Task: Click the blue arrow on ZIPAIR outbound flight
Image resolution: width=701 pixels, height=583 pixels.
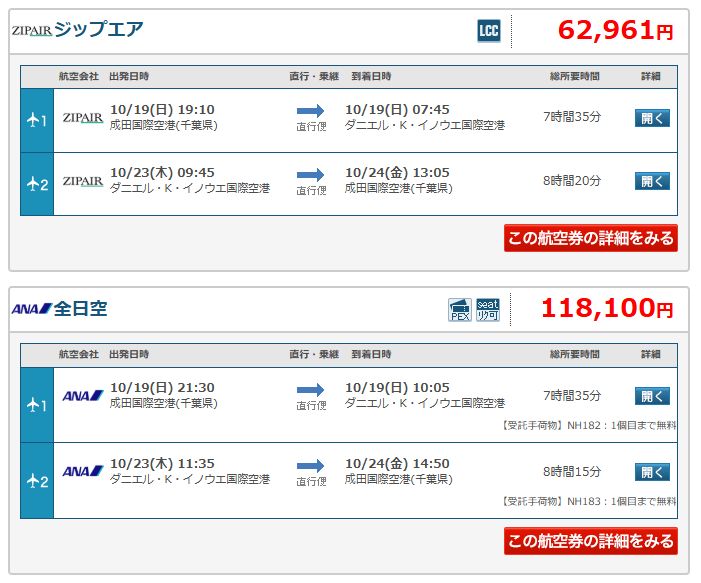Action: click(x=310, y=111)
